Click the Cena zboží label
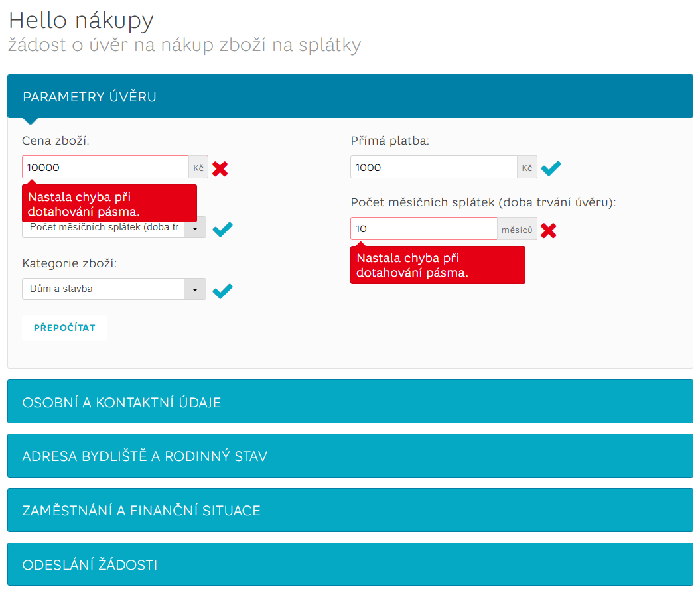Viewport: 700px width, 591px height. tap(56, 141)
